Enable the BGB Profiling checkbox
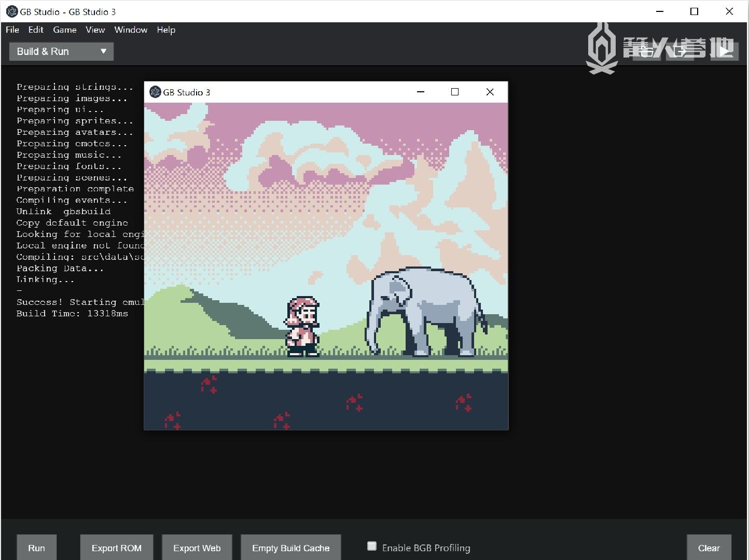Screen dimensions: 749x560 tap(372, 546)
